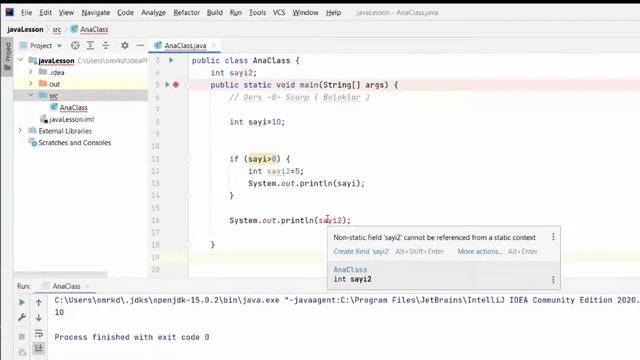Run main method from gutter arrow
The height and width of the screenshot is (360, 640).
[x=167, y=84]
